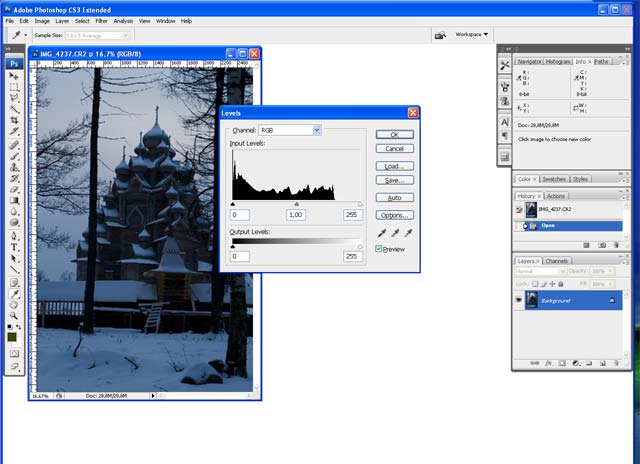The width and height of the screenshot is (640, 464).
Task: Toggle the Preview checkbox in Levels
Action: pyautogui.click(x=379, y=249)
